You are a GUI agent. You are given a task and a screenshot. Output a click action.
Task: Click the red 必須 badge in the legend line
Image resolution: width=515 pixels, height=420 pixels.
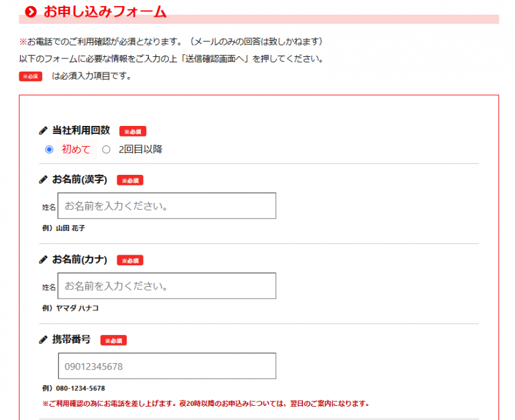[31, 76]
